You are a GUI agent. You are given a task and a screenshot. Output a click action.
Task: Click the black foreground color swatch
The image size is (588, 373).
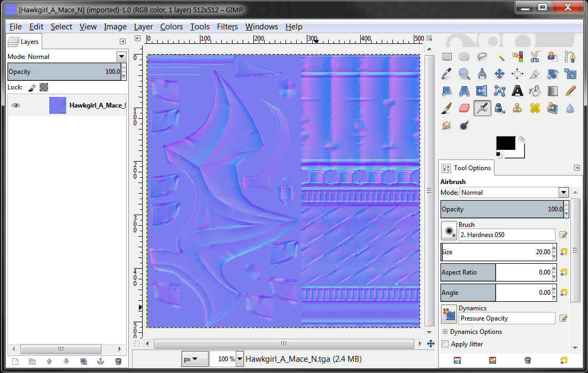(506, 144)
